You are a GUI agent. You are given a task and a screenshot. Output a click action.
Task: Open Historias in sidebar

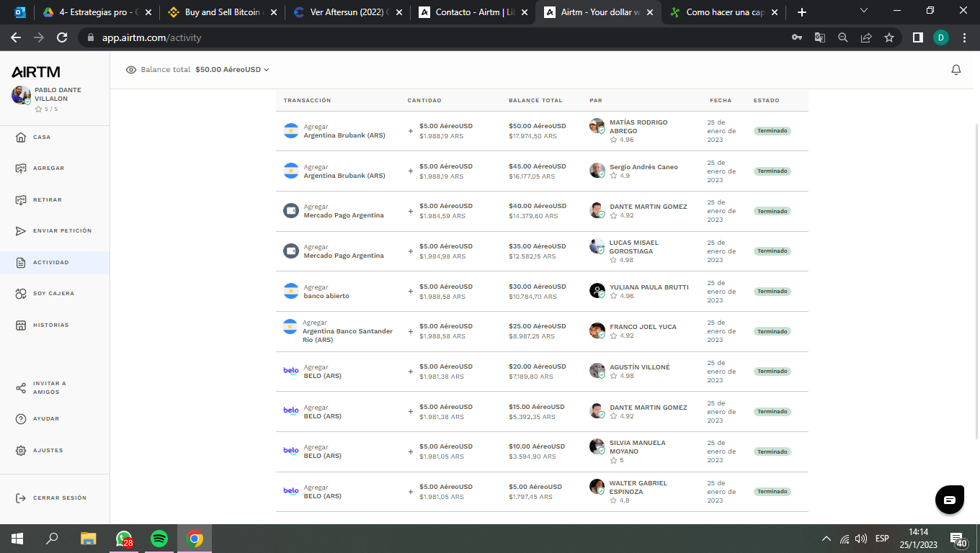click(x=55, y=325)
